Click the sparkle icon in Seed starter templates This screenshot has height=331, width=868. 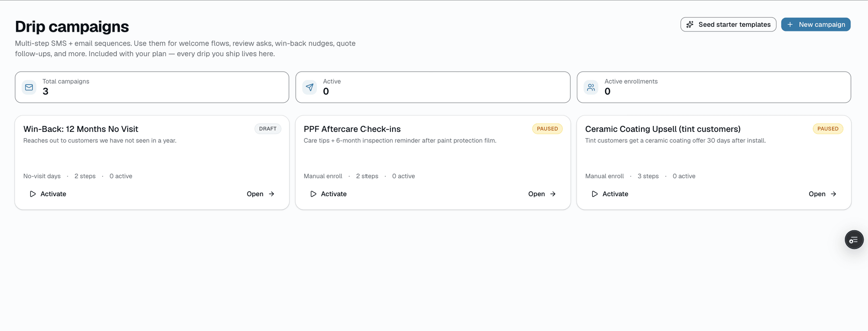tap(690, 24)
